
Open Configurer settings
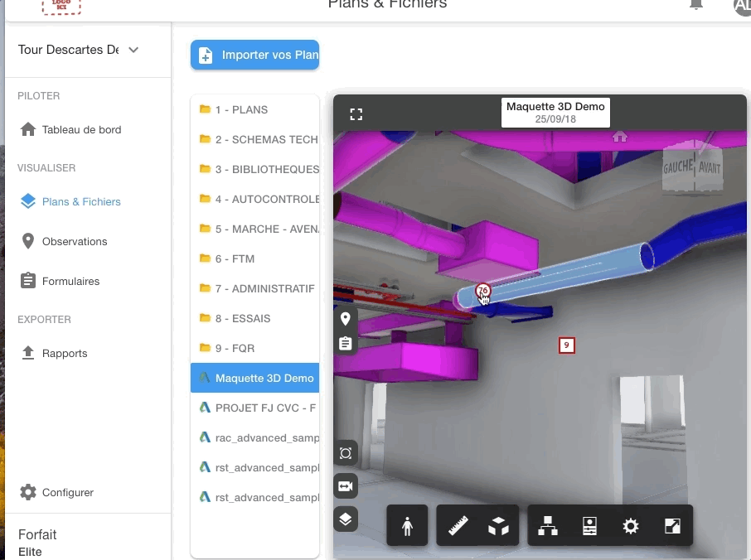click(67, 493)
